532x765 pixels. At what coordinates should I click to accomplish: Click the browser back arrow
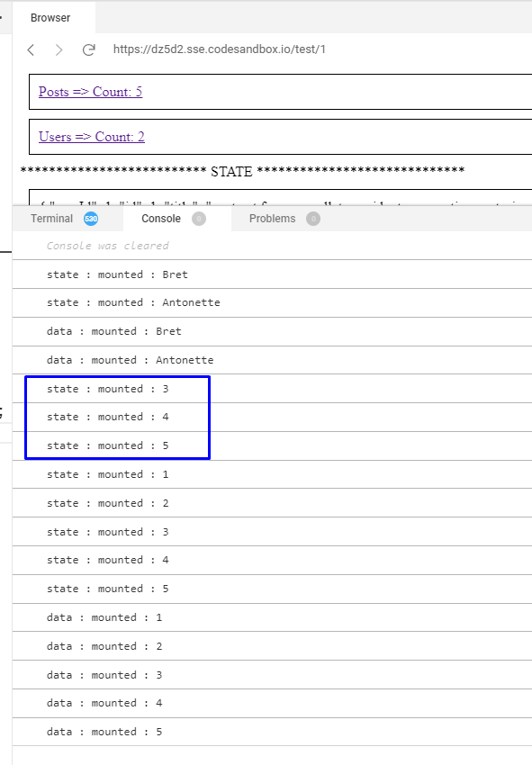(x=31, y=49)
